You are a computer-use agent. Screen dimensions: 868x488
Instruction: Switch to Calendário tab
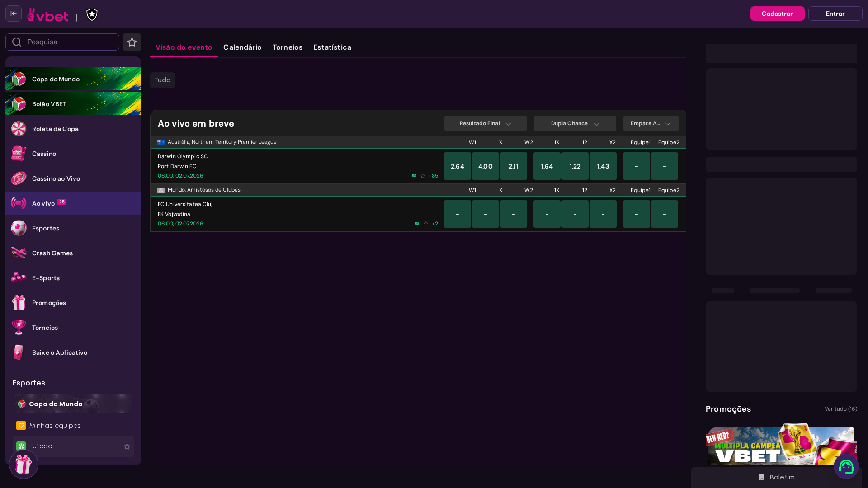pyautogui.click(x=242, y=47)
